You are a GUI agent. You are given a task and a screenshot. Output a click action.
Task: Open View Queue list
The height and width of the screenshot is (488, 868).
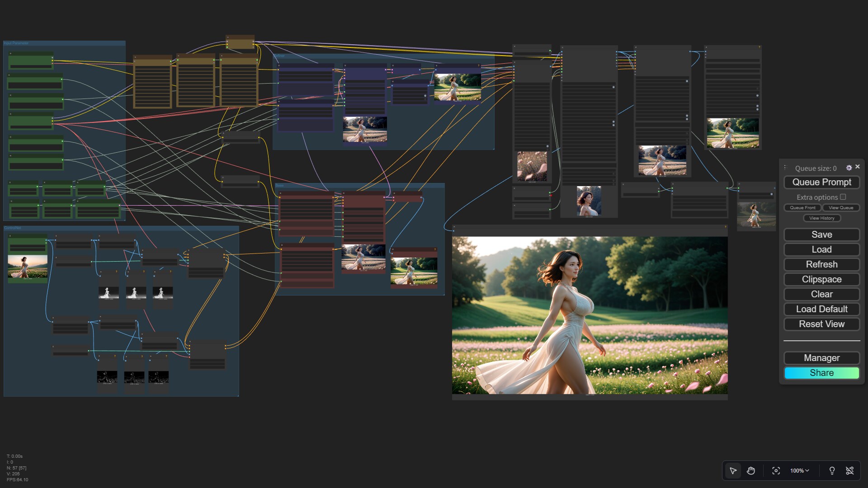[x=841, y=208]
